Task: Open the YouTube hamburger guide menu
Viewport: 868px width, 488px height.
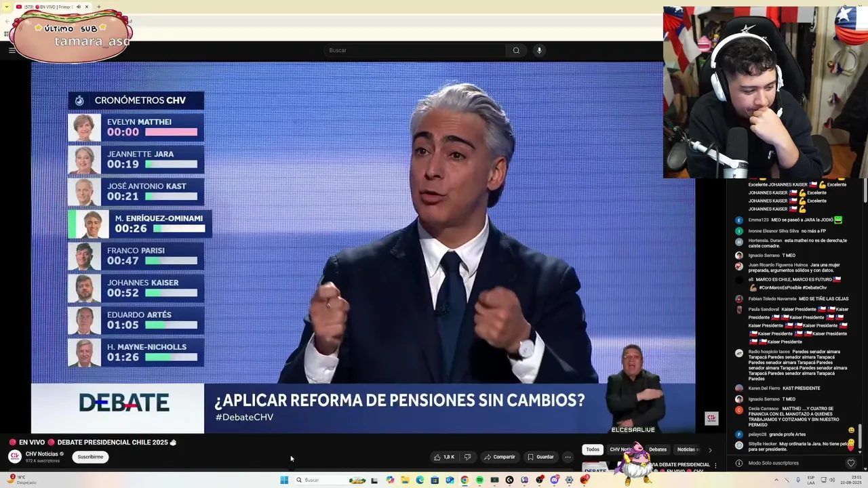Action: click(x=12, y=50)
